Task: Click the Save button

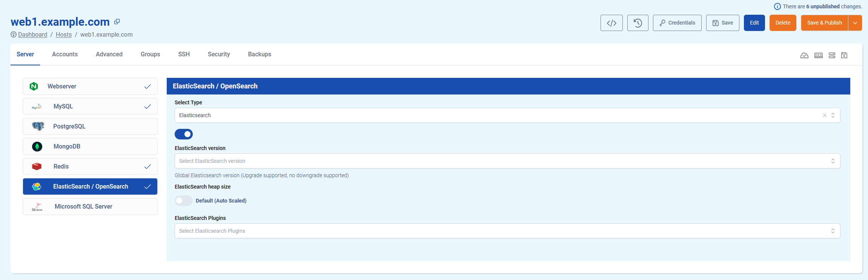Action: coord(723,23)
